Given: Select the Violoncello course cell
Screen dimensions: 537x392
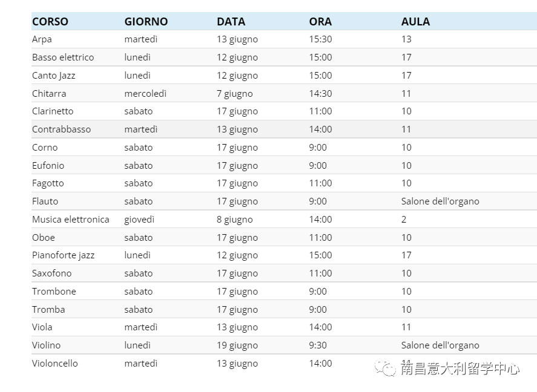Looking at the screenshot, I should [55, 364].
